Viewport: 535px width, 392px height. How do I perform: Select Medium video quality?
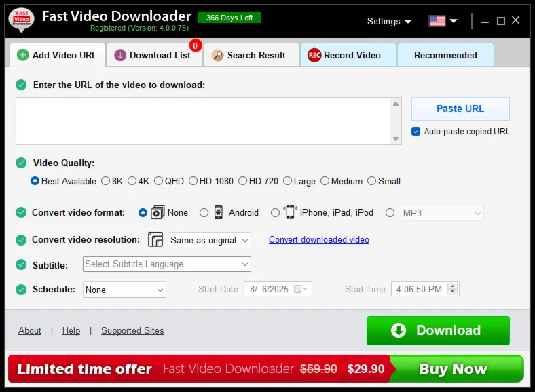tap(325, 181)
